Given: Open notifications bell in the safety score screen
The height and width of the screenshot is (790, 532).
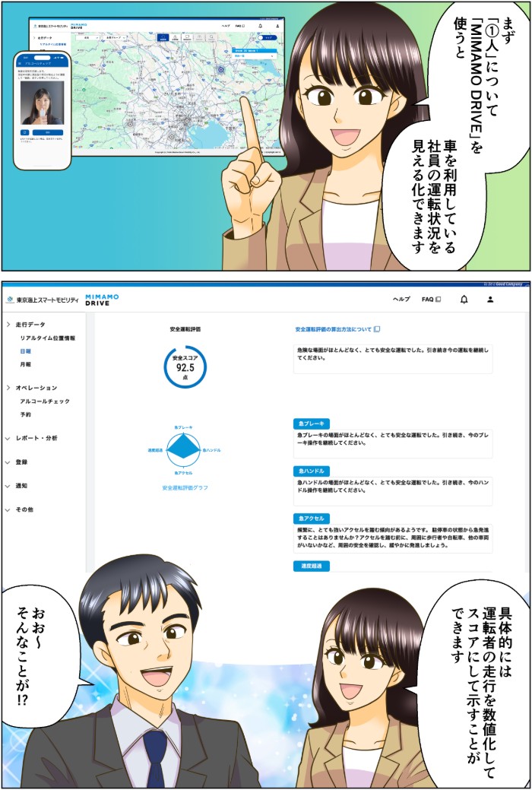Looking at the screenshot, I should (x=464, y=300).
